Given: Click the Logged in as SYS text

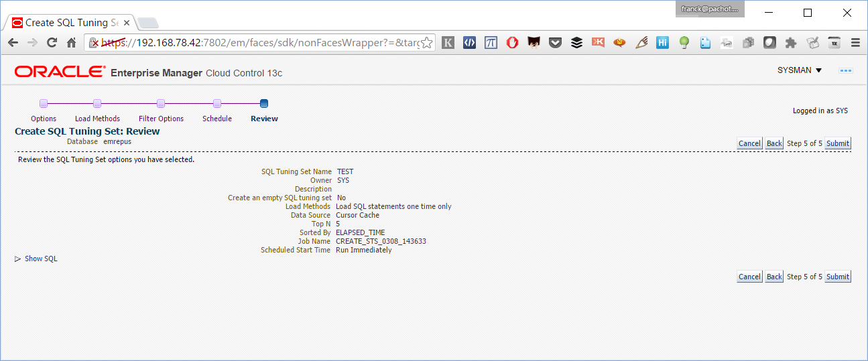Looking at the screenshot, I should pos(820,111).
